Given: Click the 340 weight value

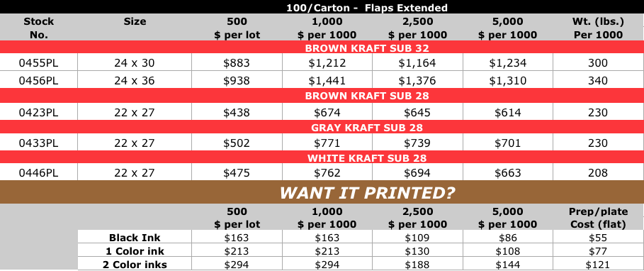Looking at the screenshot, I should click(597, 81).
